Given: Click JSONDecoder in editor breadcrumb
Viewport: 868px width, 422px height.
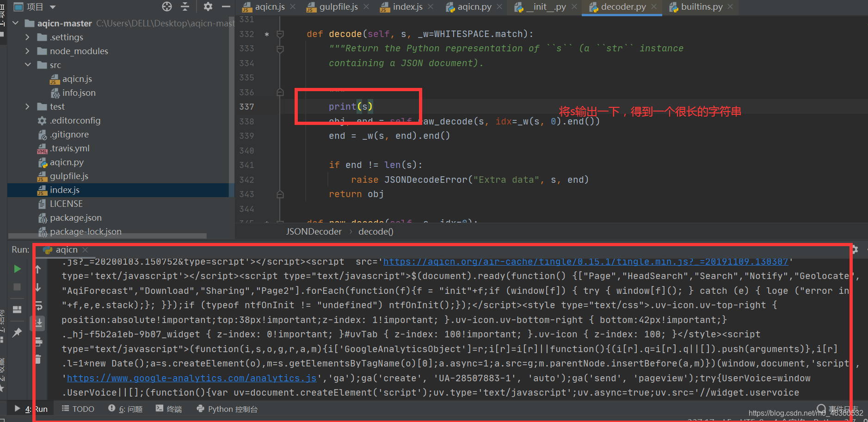Looking at the screenshot, I should pos(314,231).
